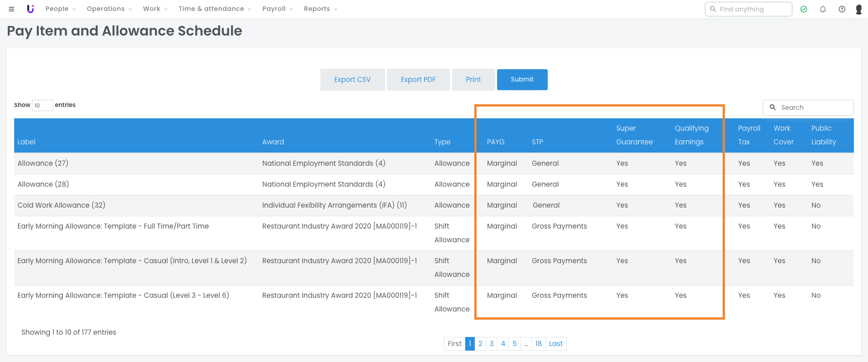Viewport: 868px width, 362px height.
Task: Click the Export CSV button
Action: pos(352,80)
